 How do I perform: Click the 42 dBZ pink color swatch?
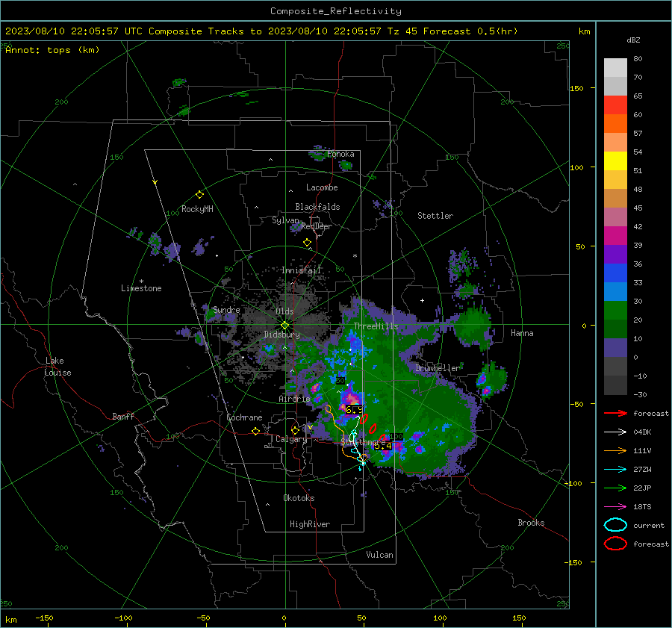(615, 217)
